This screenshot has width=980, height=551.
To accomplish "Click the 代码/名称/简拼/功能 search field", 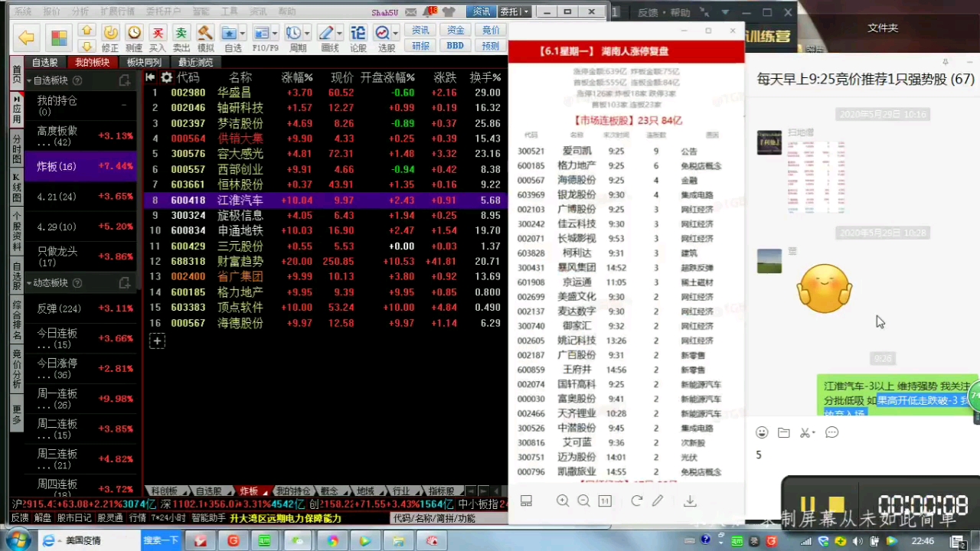I will tap(449, 518).
